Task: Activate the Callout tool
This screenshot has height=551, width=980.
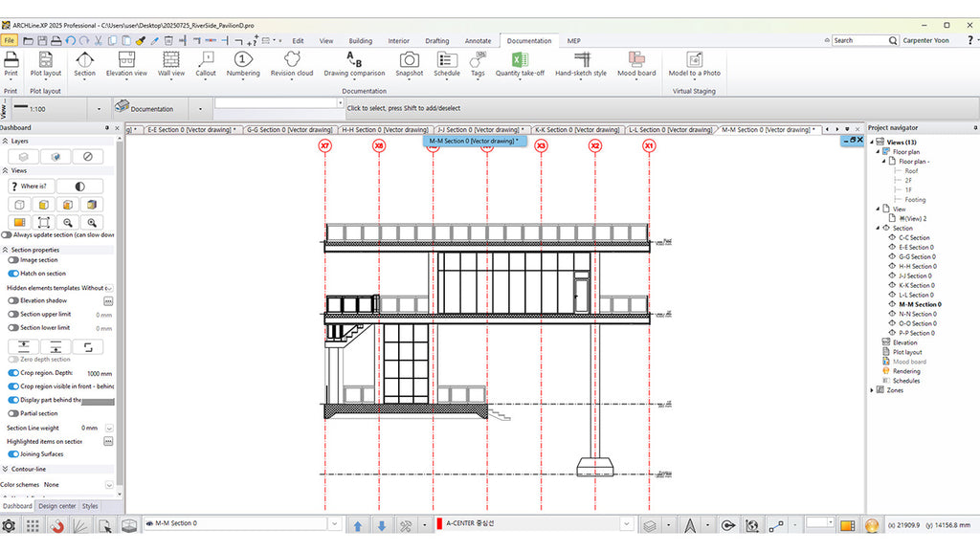Action: tap(205, 64)
